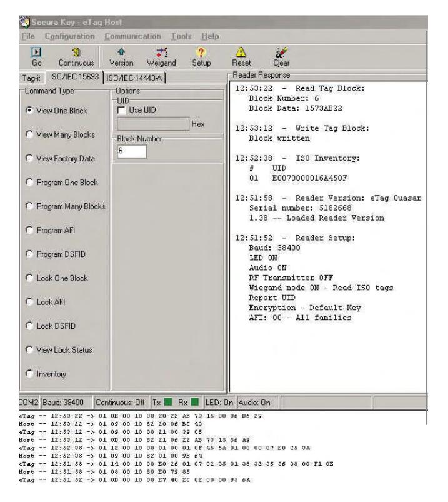Open the File menu
This screenshot has height=502, width=448.
pos(28,36)
